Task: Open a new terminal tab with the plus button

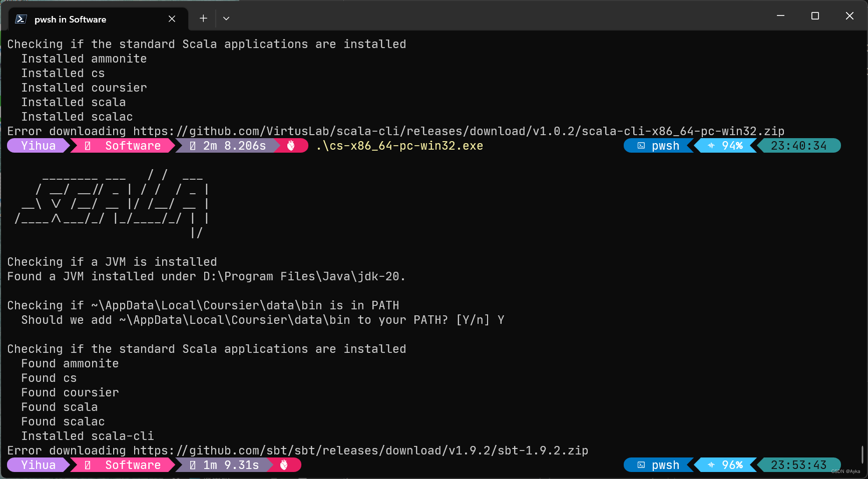Action: [203, 18]
